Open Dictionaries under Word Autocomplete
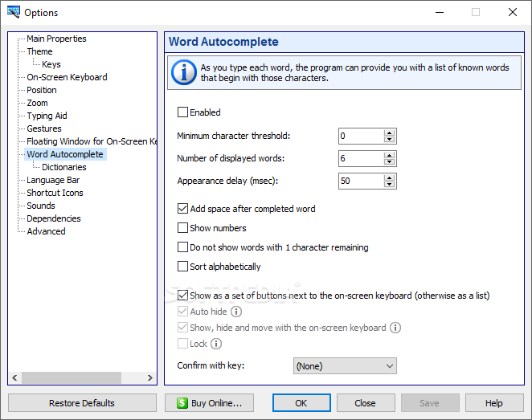532x420 pixels. (64, 167)
